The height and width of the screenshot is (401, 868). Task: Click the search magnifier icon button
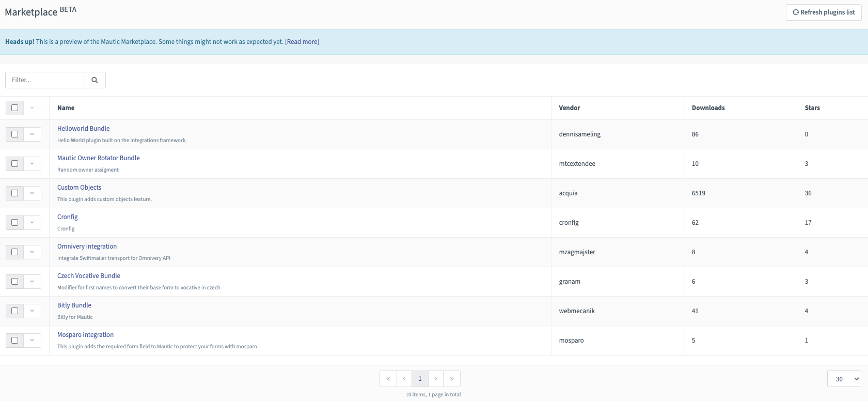94,80
